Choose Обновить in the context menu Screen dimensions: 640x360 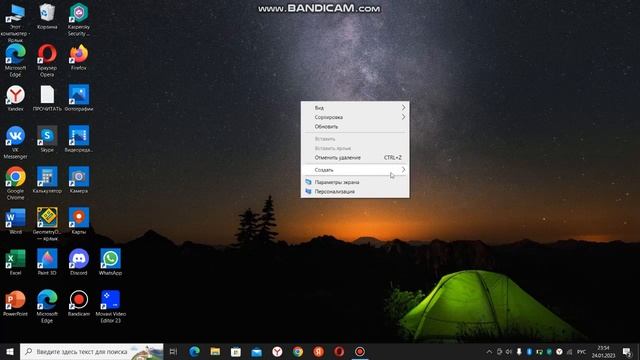(355, 127)
